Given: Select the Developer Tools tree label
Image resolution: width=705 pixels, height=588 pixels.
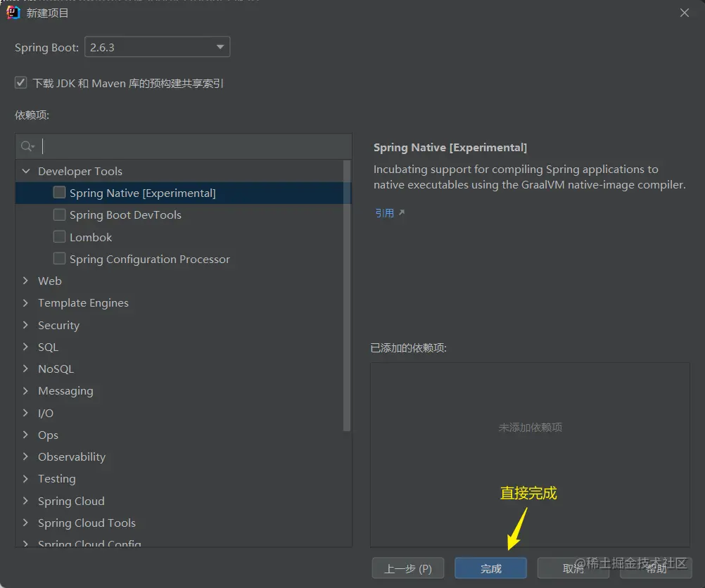Looking at the screenshot, I should click(x=80, y=172).
